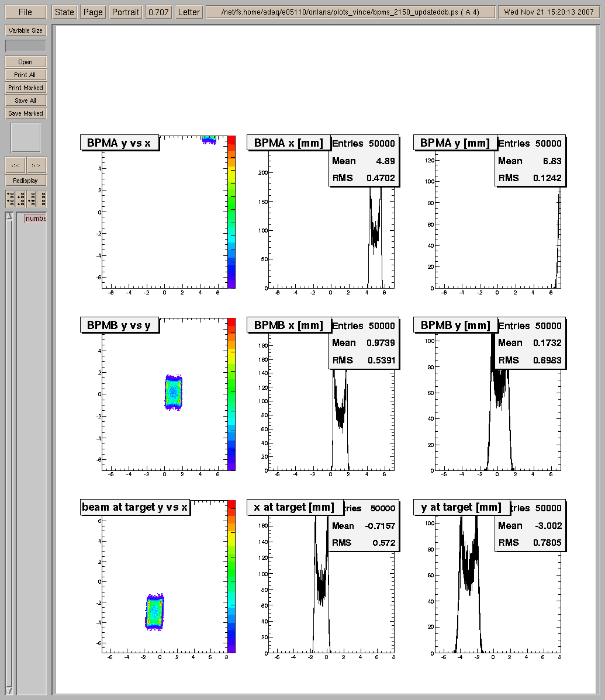Click the color scale bar of BPMA y vs x
Image resolution: width=605 pixels, height=700 pixels.
[231, 212]
